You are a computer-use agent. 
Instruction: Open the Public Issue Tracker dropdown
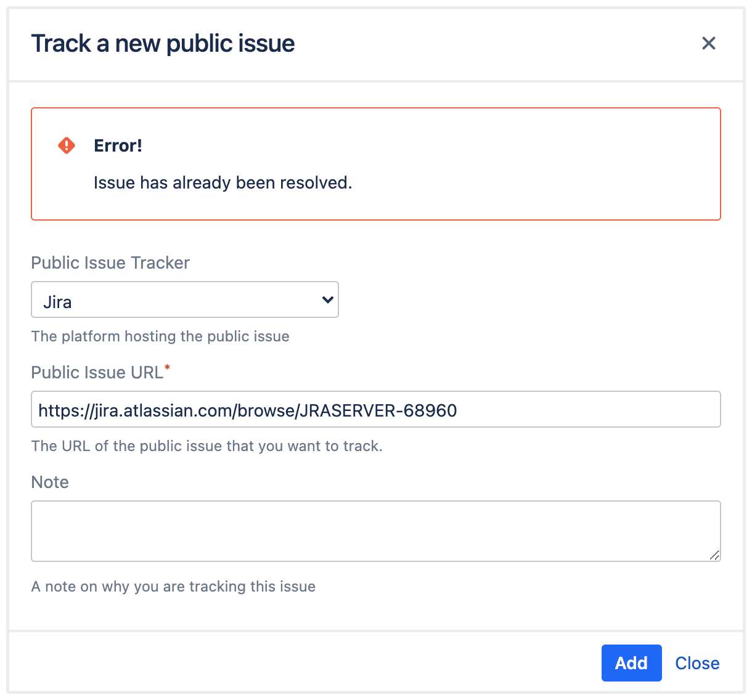pos(185,300)
